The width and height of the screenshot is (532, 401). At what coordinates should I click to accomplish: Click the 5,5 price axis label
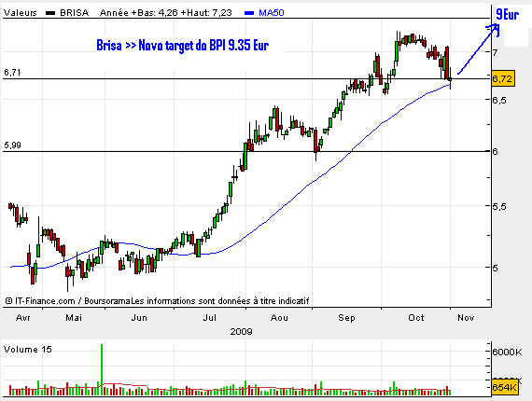[x=499, y=207]
